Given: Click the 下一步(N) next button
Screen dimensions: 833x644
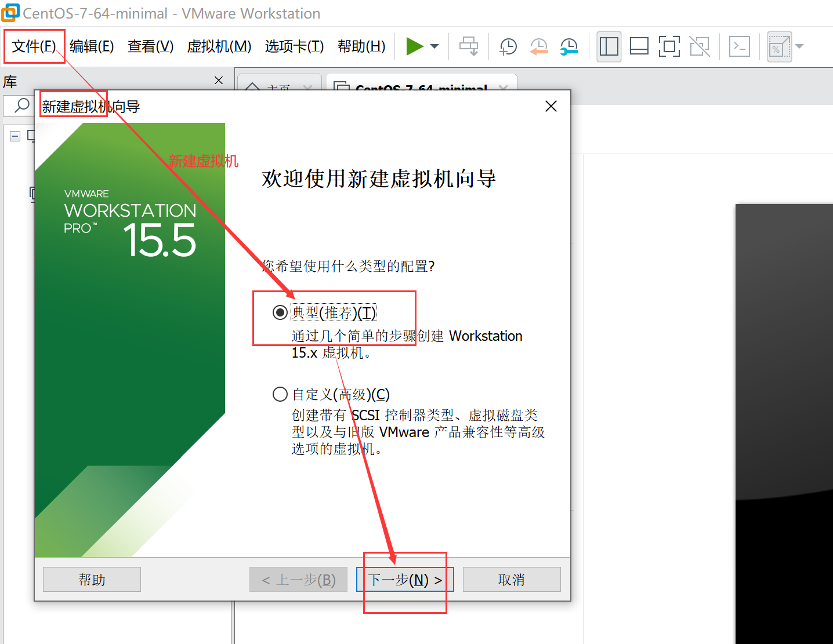Looking at the screenshot, I should pyautogui.click(x=405, y=580).
